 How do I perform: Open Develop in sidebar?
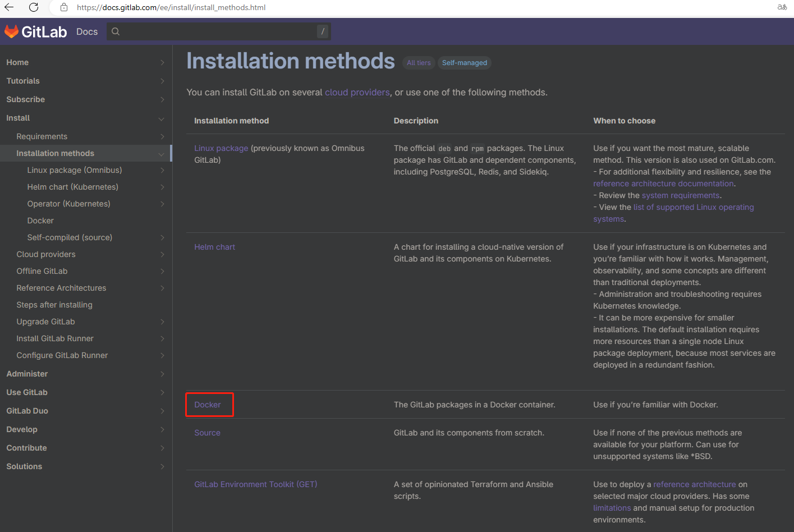(x=22, y=429)
